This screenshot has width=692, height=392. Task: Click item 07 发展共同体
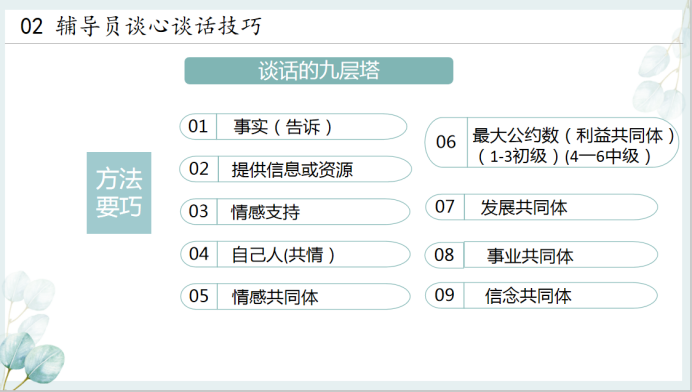coord(542,207)
